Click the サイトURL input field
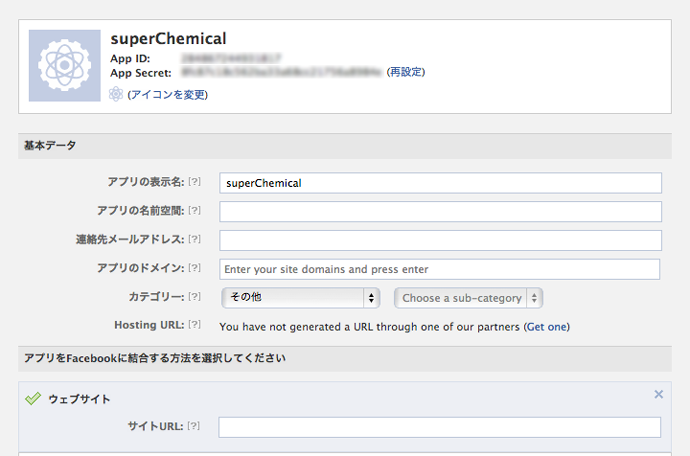 (440, 428)
